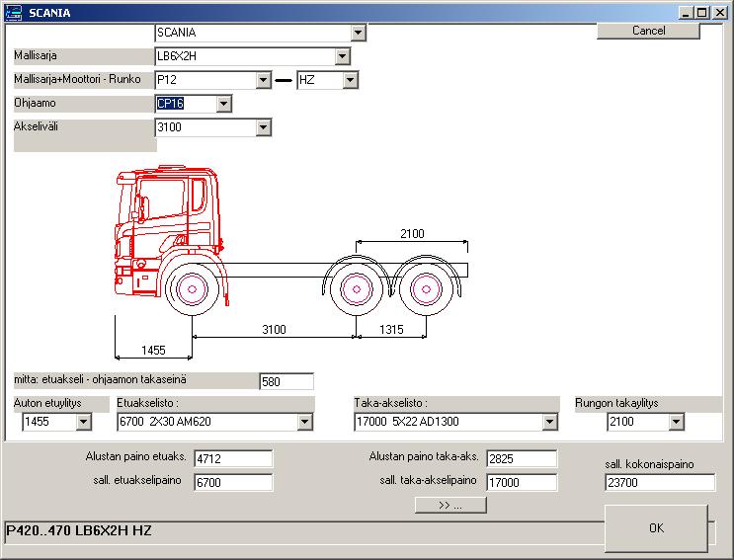Click the Taka-akselisto : label

pyautogui.click(x=391, y=403)
